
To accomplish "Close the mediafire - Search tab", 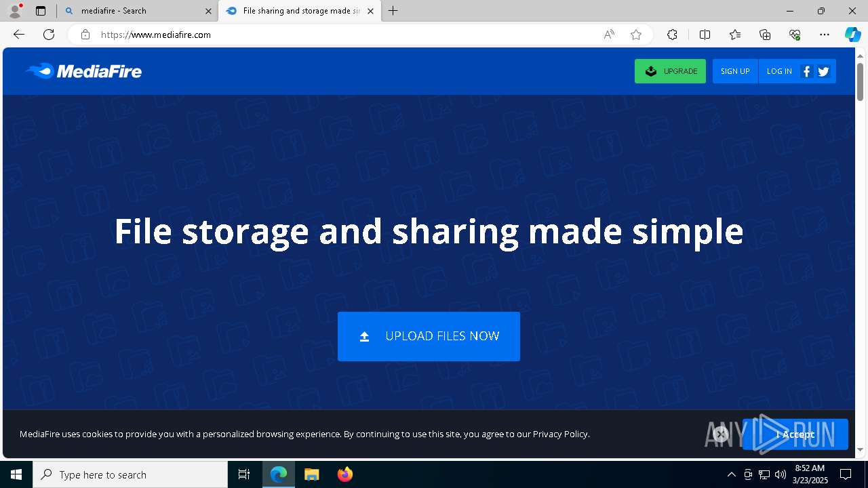I will click(x=208, y=11).
